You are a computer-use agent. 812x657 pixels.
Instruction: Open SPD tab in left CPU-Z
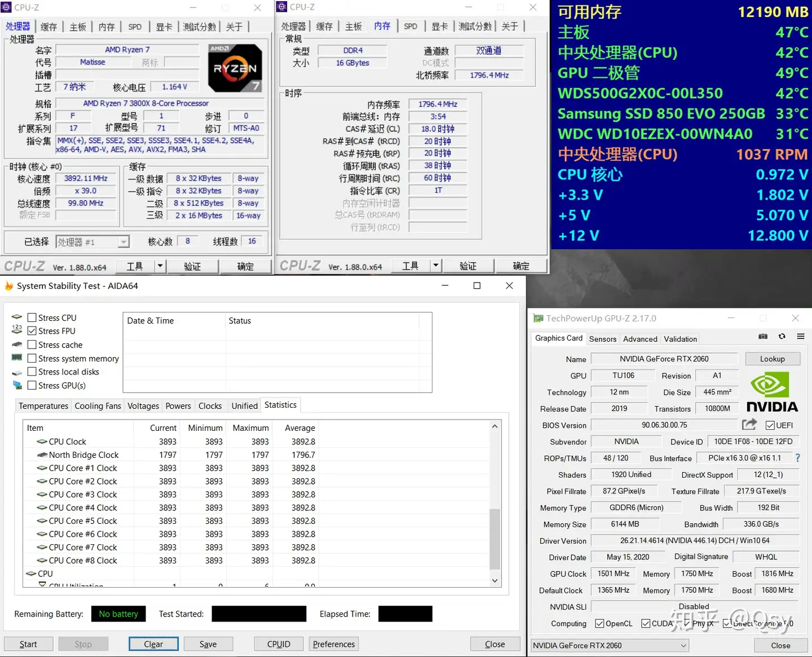[x=135, y=27]
